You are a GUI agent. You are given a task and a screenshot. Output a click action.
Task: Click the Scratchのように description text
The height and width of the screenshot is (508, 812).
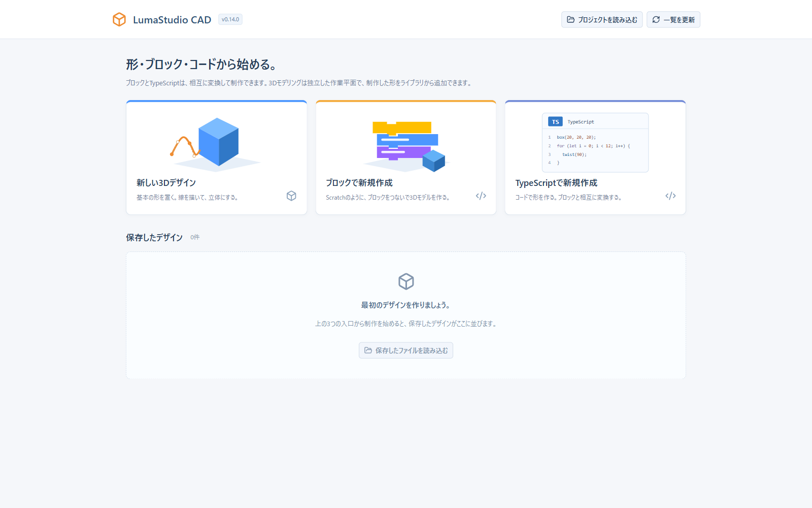[x=388, y=198]
